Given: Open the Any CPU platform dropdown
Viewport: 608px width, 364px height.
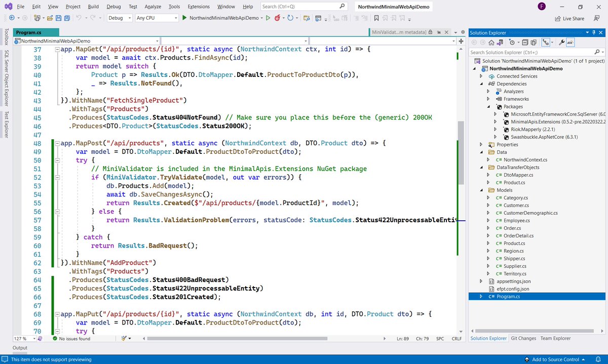Looking at the screenshot, I should tap(156, 18).
